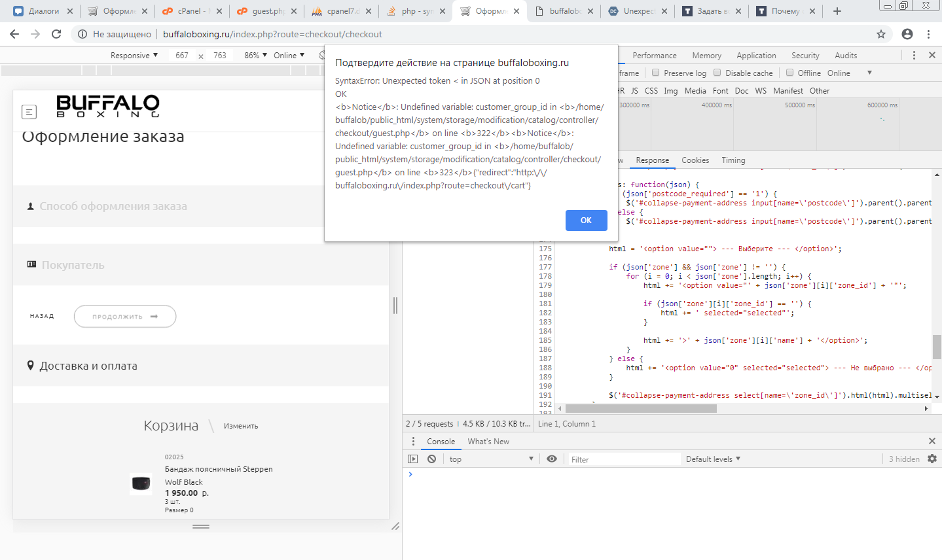Click OK in the confirmation dialog
Screen dimensions: 942x560
click(586, 220)
